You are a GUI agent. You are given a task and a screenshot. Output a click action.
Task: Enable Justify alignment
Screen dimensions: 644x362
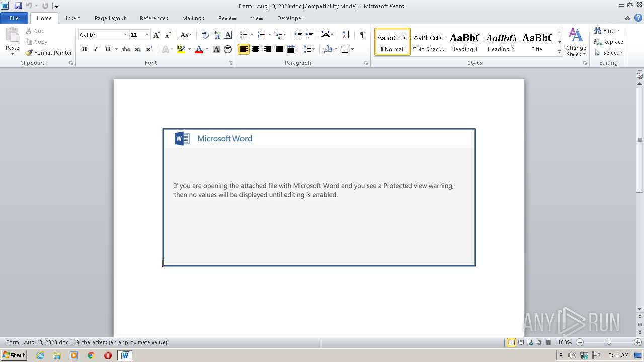(279, 49)
